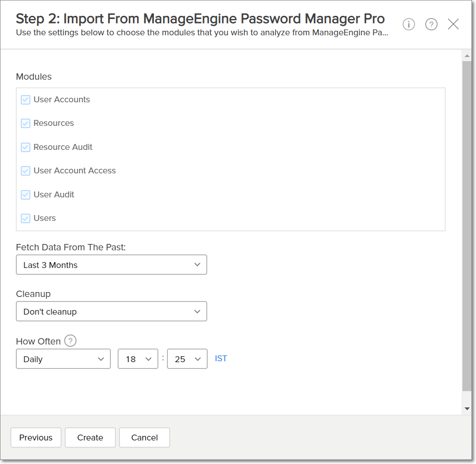This screenshot has height=464, width=476.
Task: Click the info icon in dialog header
Action: point(409,24)
